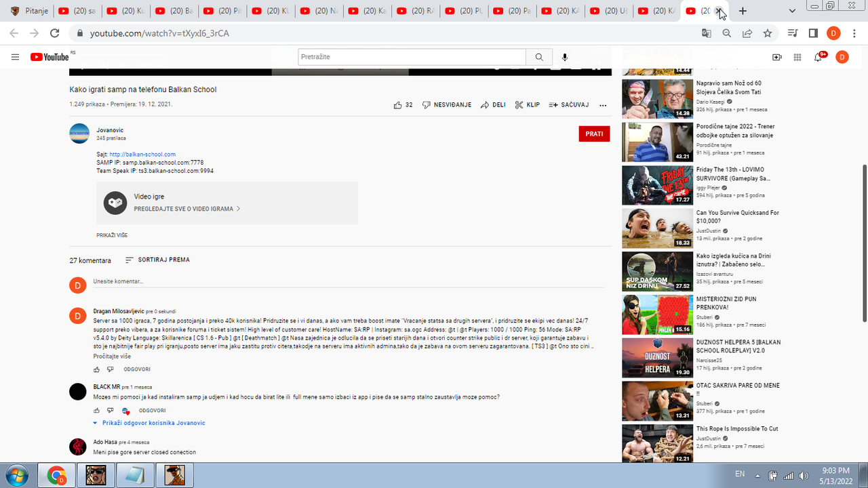868x488 pixels.
Task: Open Ado Hasa's profile name
Action: pos(105,442)
